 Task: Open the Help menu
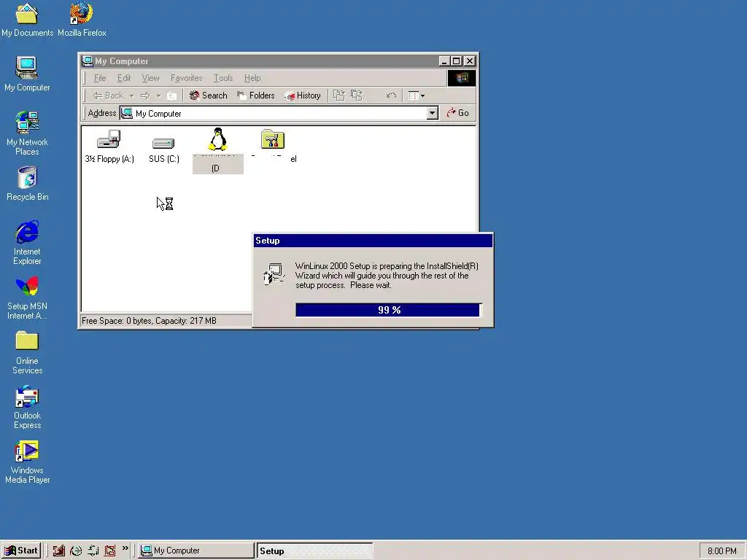tap(252, 78)
